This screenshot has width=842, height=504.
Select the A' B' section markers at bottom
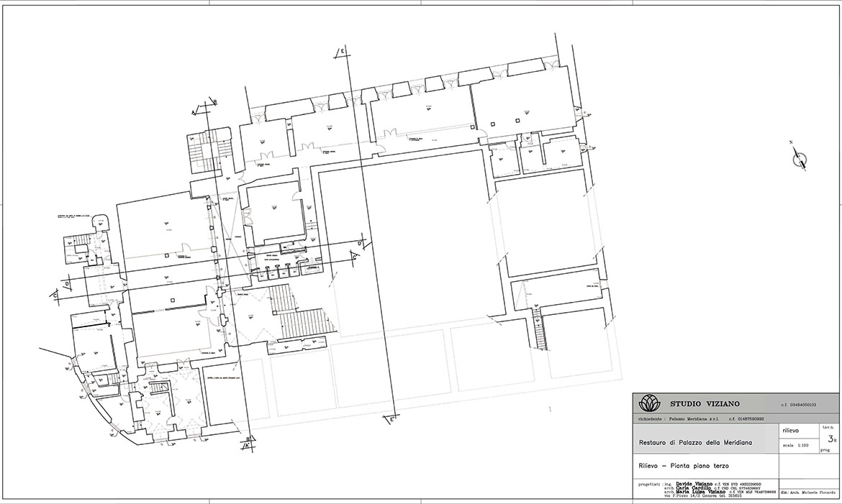[x=248, y=441]
